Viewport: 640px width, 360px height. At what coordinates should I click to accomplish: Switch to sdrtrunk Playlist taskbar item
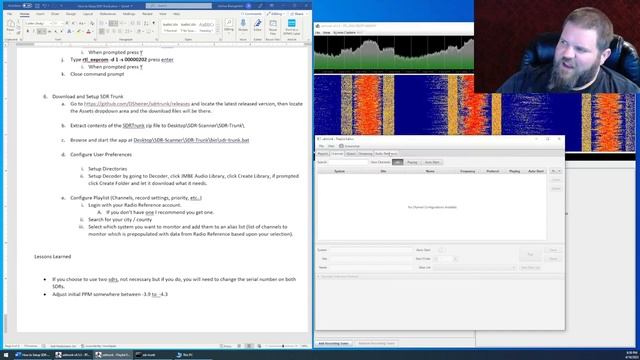point(113,355)
